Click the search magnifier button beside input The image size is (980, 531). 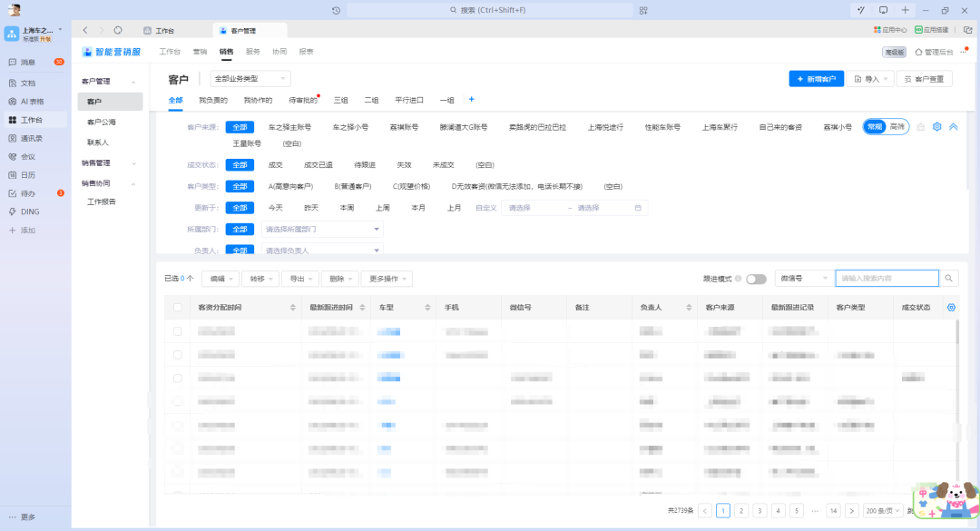coord(949,279)
